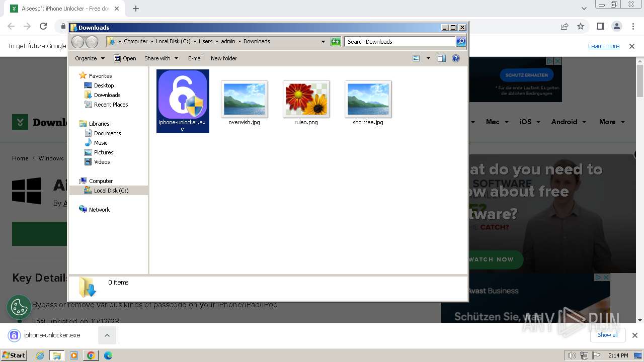Image resolution: width=644 pixels, height=362 pixels.
Task: Open Explorer Help question mark icon
Action: (456, 58)
